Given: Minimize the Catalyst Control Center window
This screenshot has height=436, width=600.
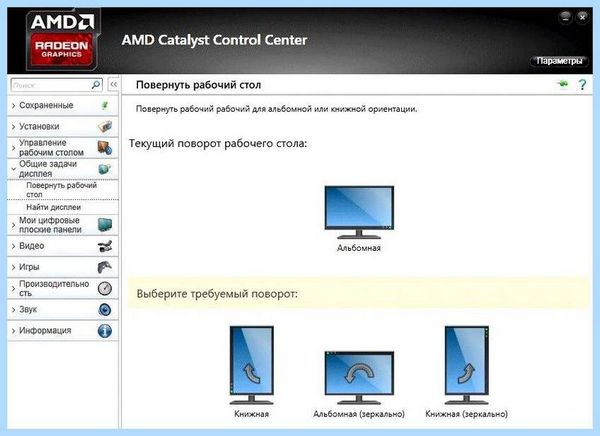Looking at the screenshot, I should tap(565, 17).
